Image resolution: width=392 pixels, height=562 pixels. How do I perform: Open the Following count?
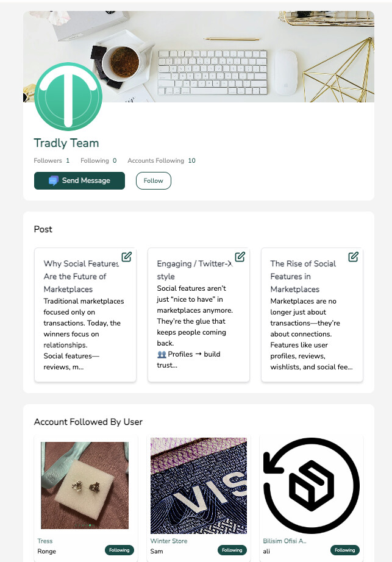pyautogui.click(x=99, y=160)
